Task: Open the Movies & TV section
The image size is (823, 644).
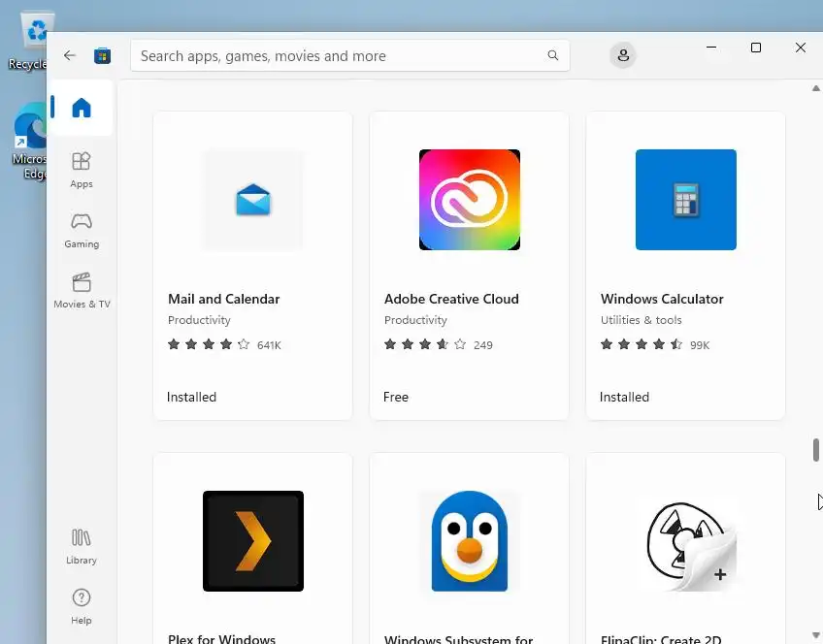Action: [x=82, y=291]
